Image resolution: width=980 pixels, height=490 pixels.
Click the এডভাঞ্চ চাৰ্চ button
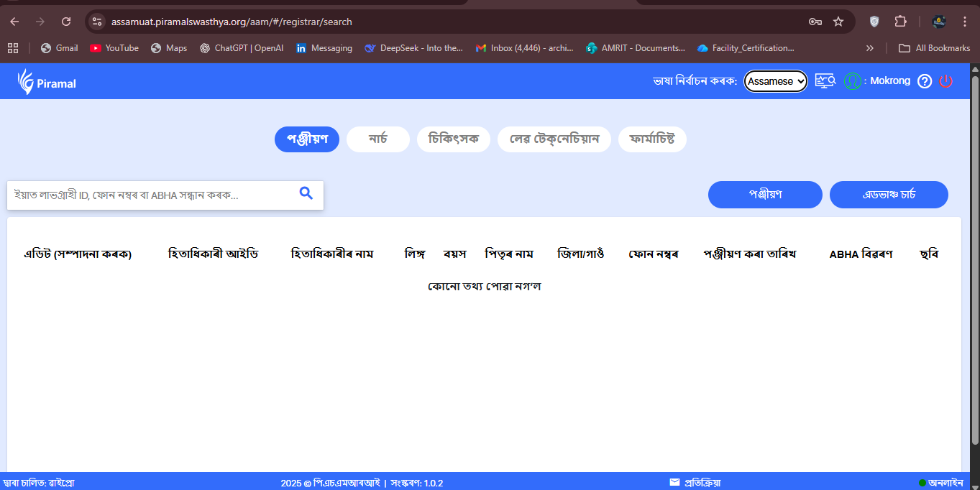click(889, 195)
